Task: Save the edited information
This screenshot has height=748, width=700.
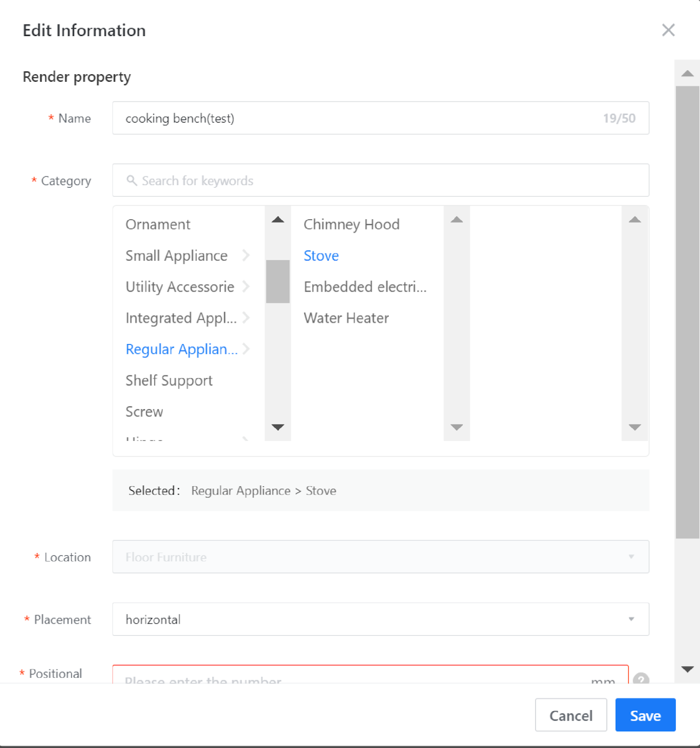Action: [645, 715]
